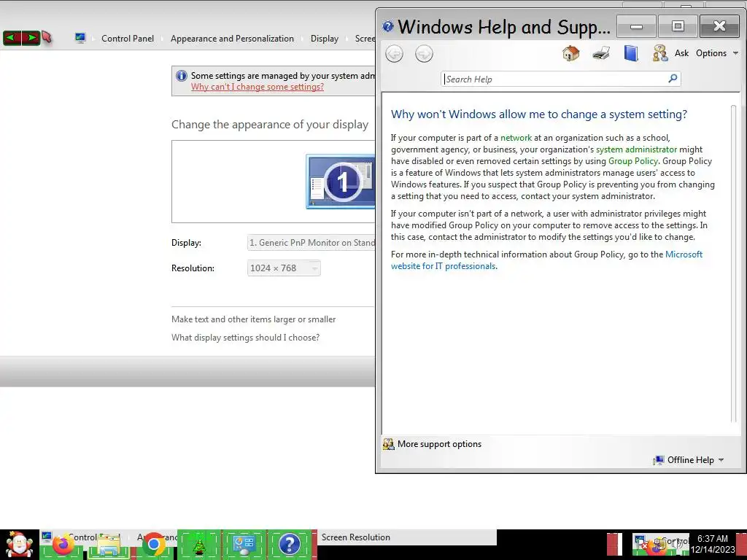Click 'What display settings should I choose?'

245,338
